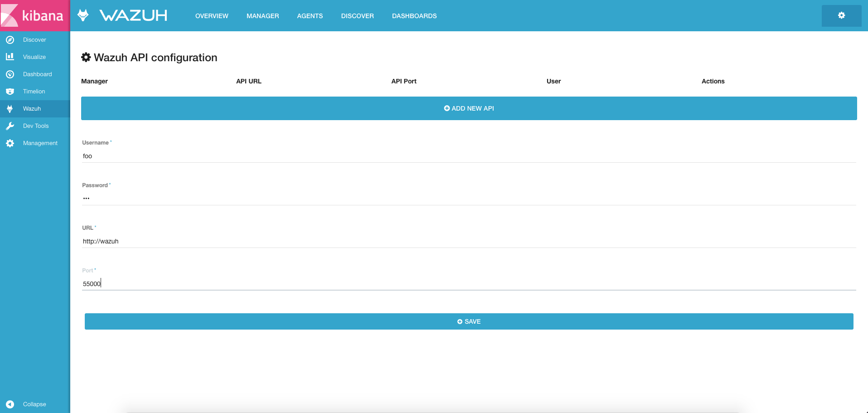Click the Wazuh API configuration heading
The image size is (868, 413).
[155, 58]
